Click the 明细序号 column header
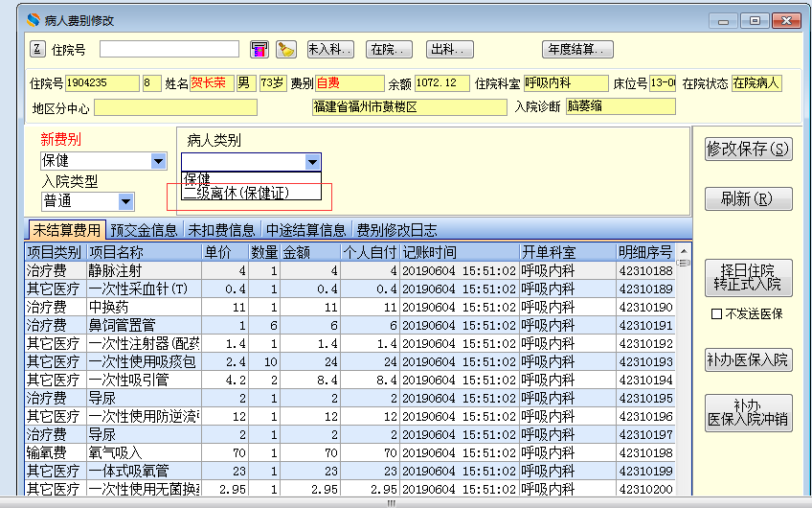 pyautogui.click(x=645, y=252)
